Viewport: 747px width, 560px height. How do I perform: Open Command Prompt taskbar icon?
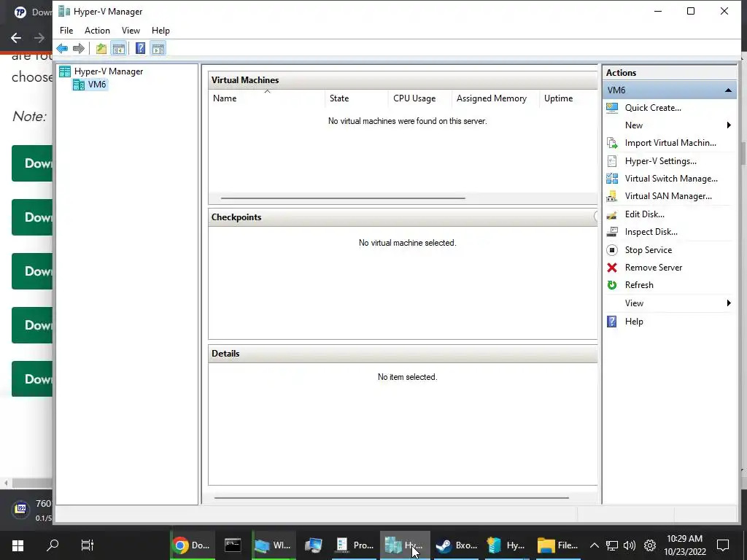point(233,545)
